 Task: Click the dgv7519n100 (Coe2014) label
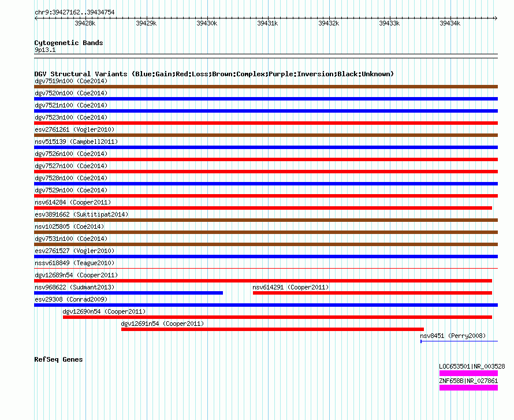[71, 81]
